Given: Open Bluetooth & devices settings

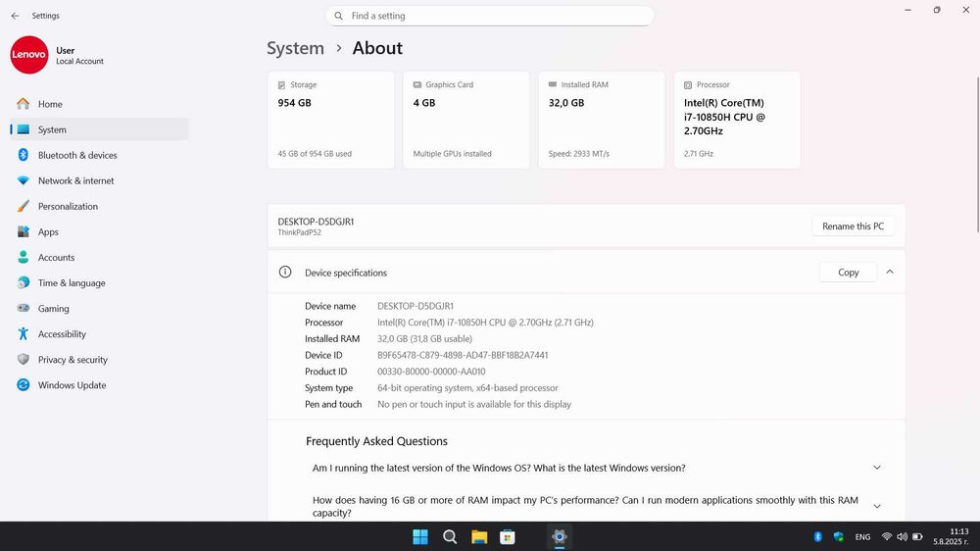Looking at the screenshot, I should (99, 155).
